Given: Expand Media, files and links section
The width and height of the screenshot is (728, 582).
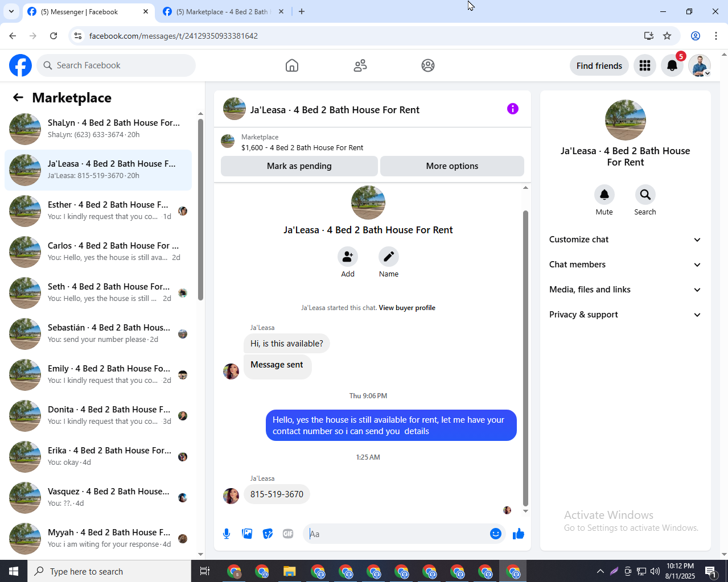Looking at the screenshot, I should pos(626,290).
